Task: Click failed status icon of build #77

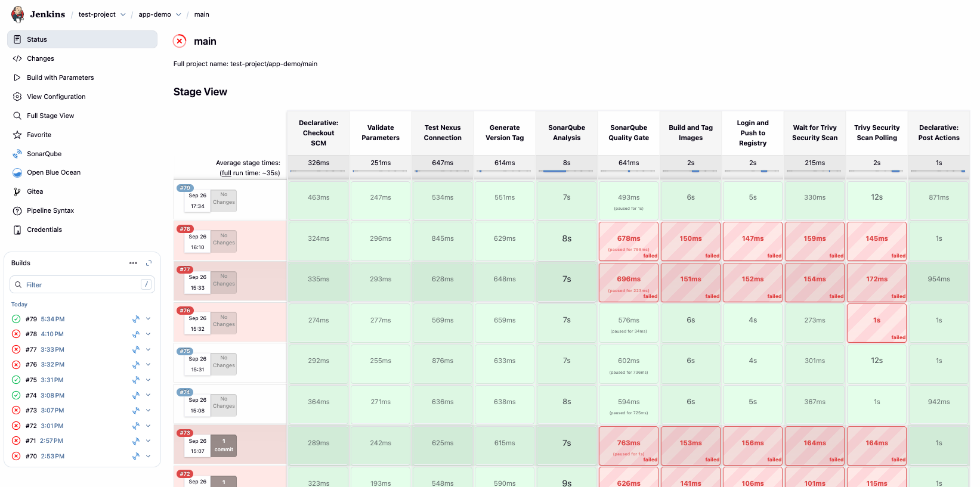Action: tap(16, 349)
